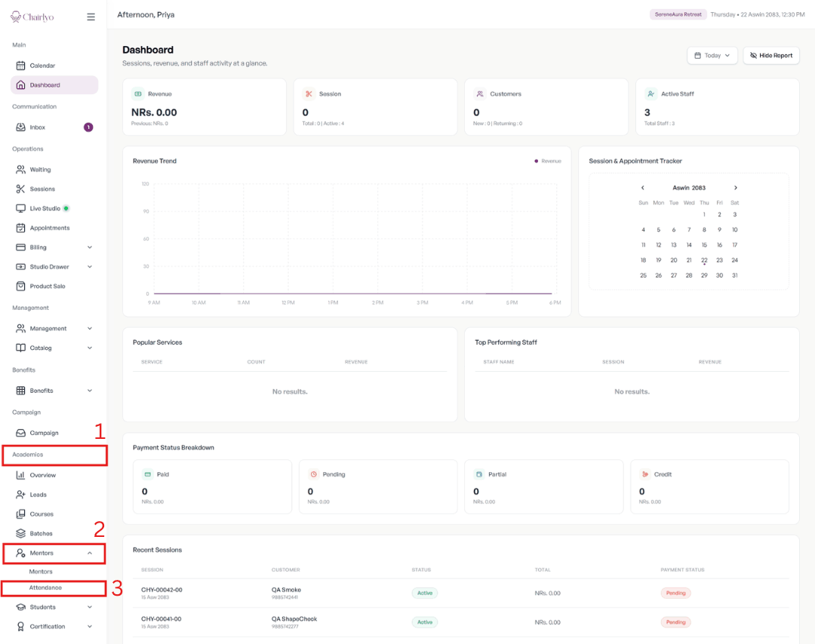Expand the Catalog submenu
The image size is (815, 644).
click(x=90, y=348)
